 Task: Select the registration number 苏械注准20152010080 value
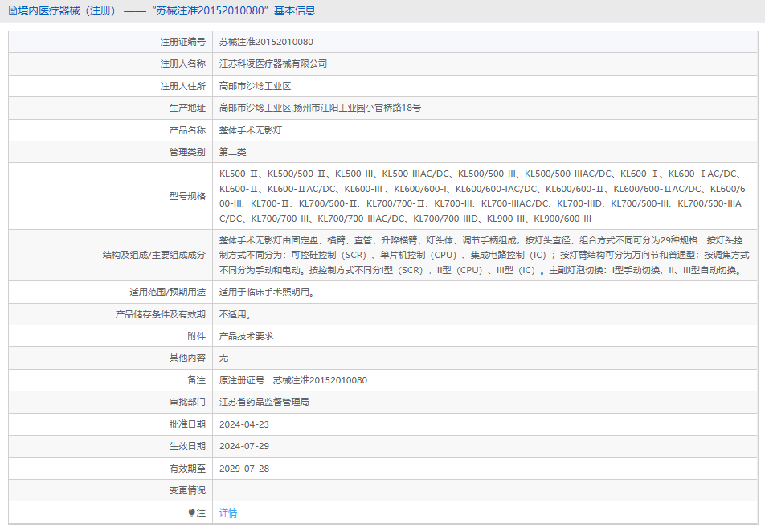(x=266, y=42)
